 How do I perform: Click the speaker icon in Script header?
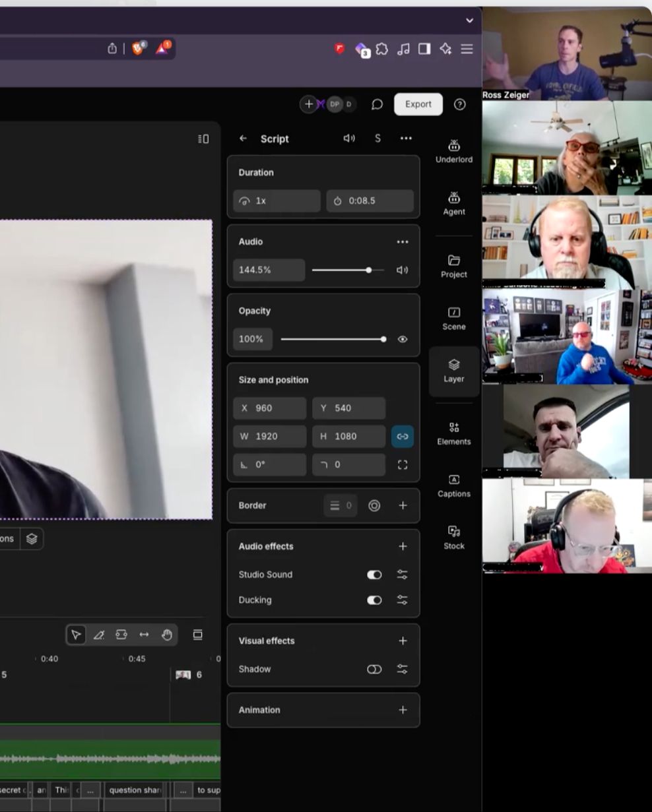pos(349,139)
